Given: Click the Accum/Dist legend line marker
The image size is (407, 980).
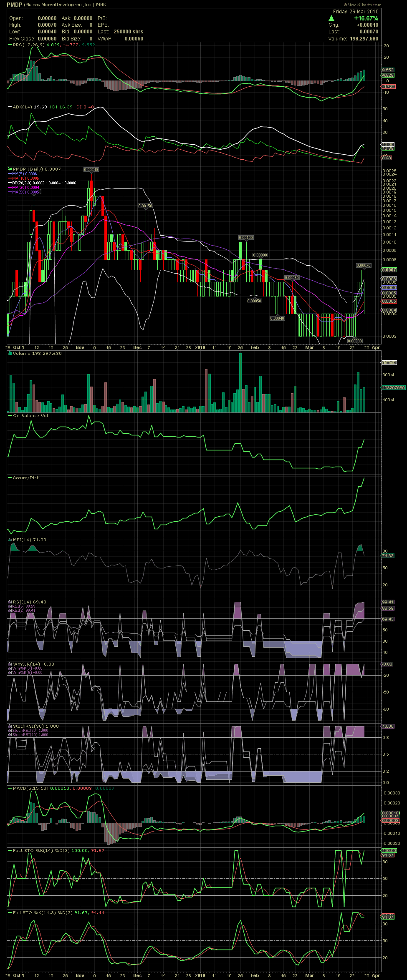Looking at the screenshot, I should coord(10,477).
